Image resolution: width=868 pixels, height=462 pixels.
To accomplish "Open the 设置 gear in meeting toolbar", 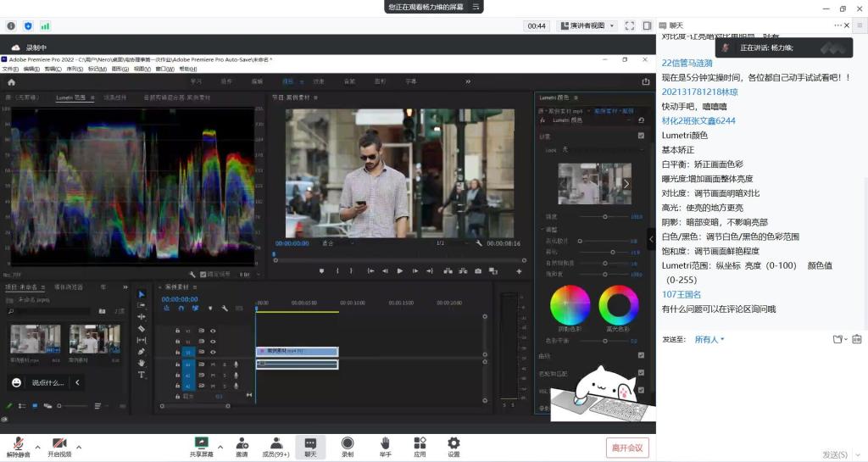I will pos(453,443).
